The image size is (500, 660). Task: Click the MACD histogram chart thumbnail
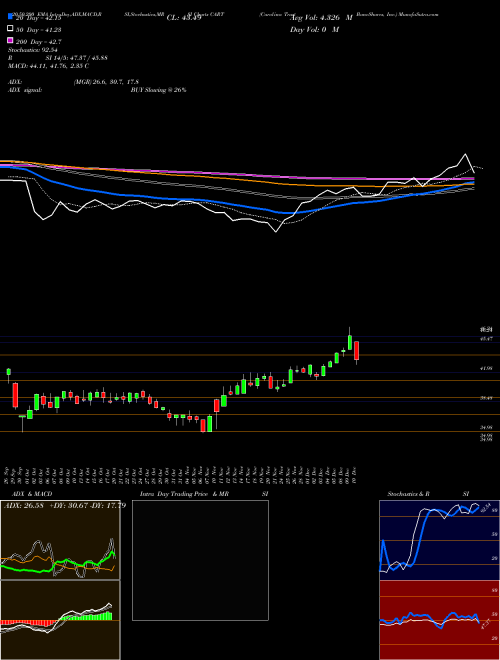[x=60, y=620]
